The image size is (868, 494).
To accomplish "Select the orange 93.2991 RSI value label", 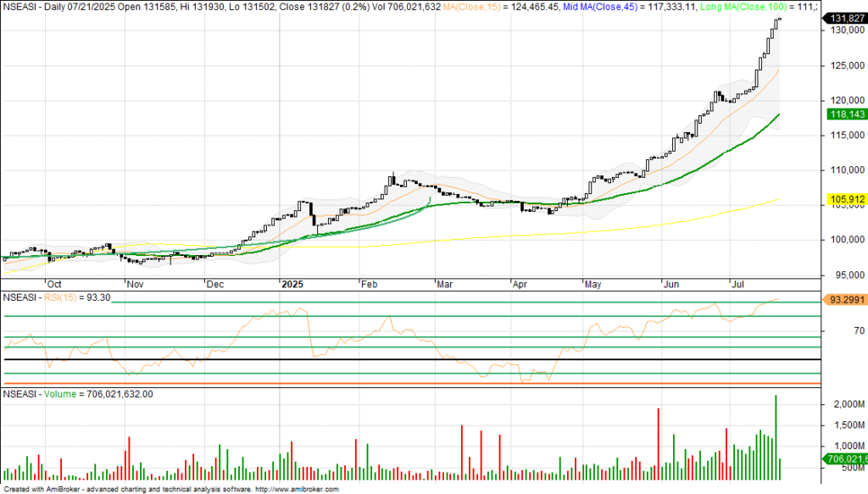I will click(x=844, y=299).
